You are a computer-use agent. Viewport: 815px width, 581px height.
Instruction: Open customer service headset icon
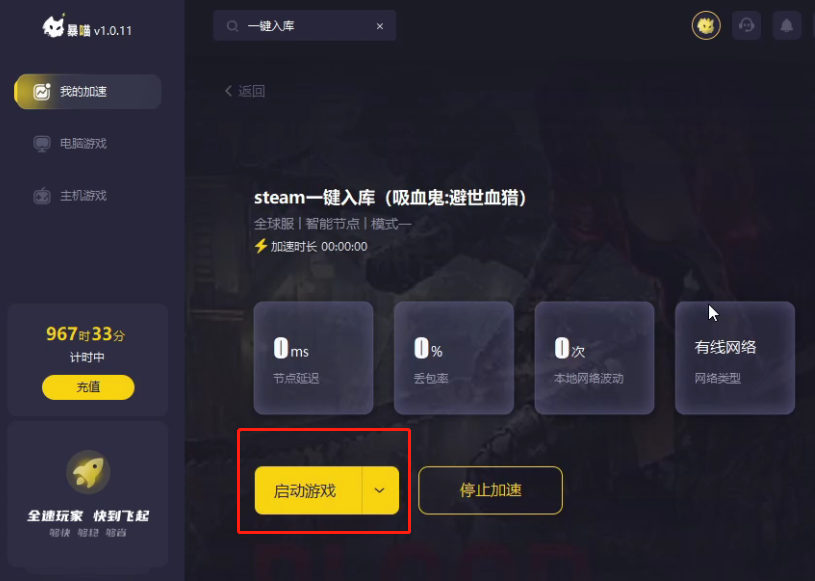point(746,25)
